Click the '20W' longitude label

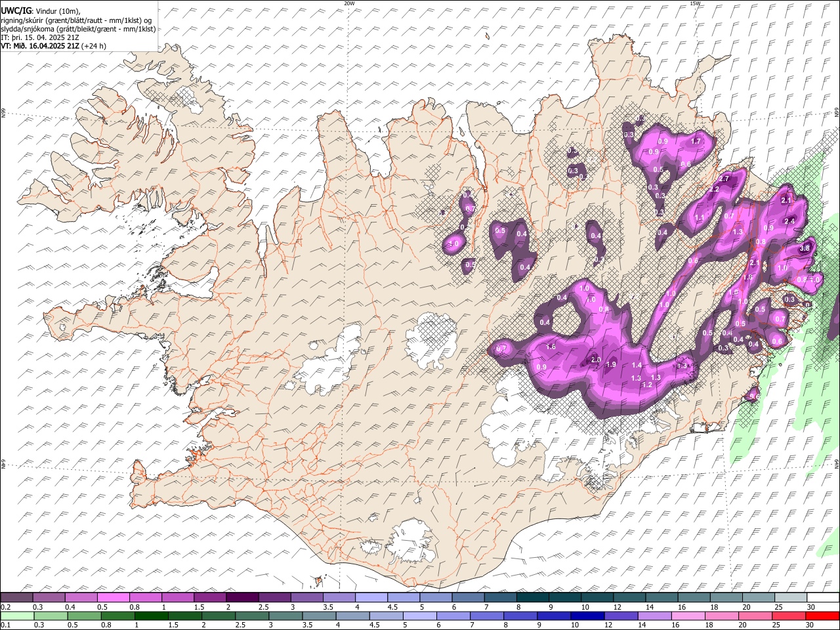pos(349,3)
